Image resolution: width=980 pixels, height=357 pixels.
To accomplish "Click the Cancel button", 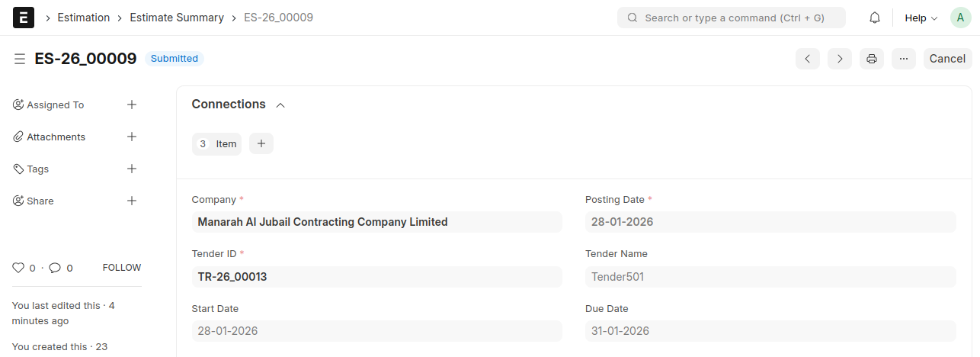I will [947, 59].
